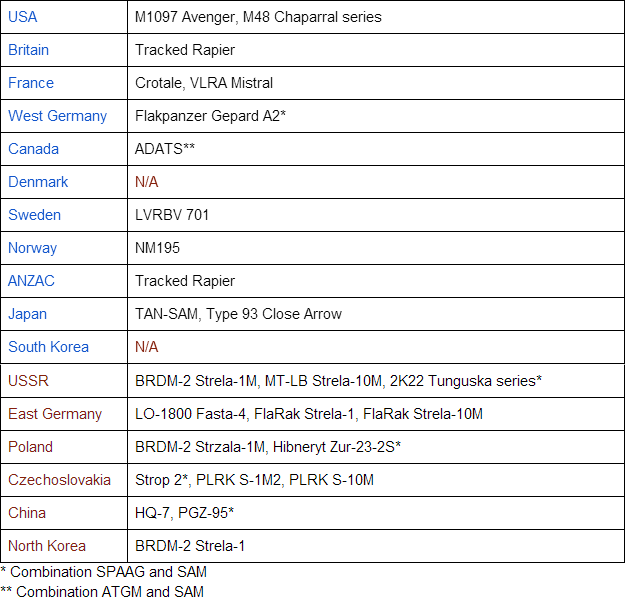Viewport: 625px width, 600px height.
Task: Open the USA country link
Action: (23, 17)
